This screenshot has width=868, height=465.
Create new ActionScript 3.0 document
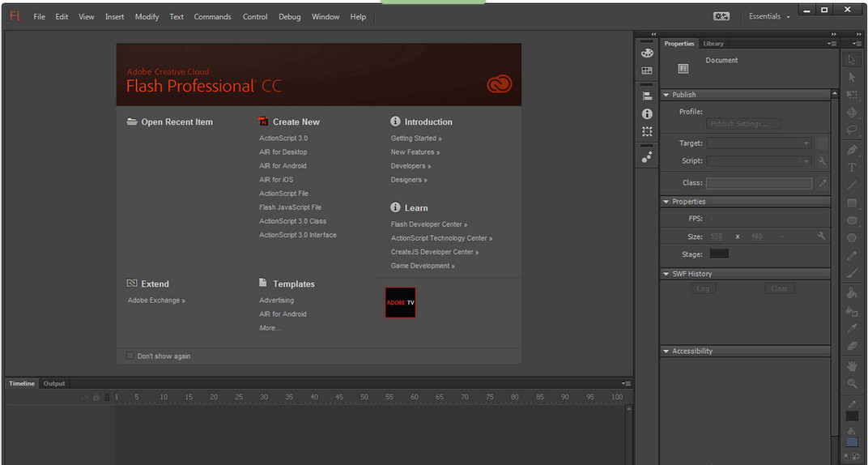coord(283,138)
